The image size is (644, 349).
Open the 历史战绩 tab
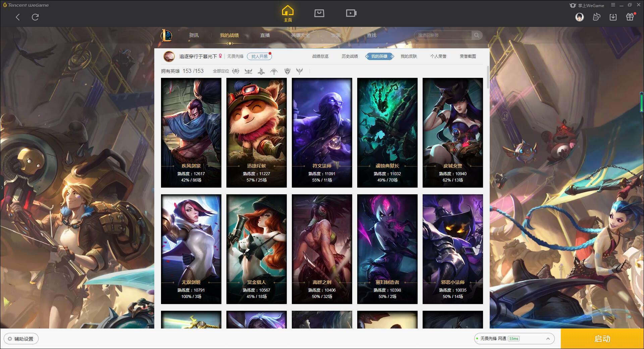pyautogui.click(x=350, y=56)
